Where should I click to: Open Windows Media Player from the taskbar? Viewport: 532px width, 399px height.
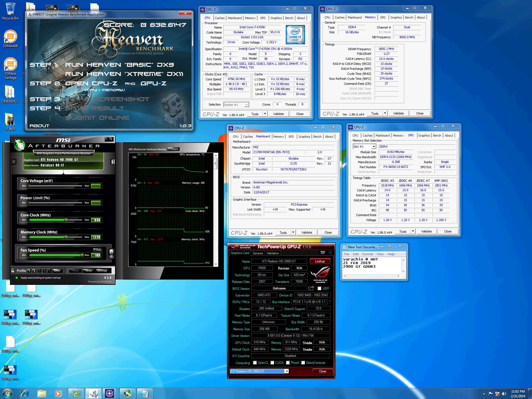pyautogui.click(x=58, y=393)
